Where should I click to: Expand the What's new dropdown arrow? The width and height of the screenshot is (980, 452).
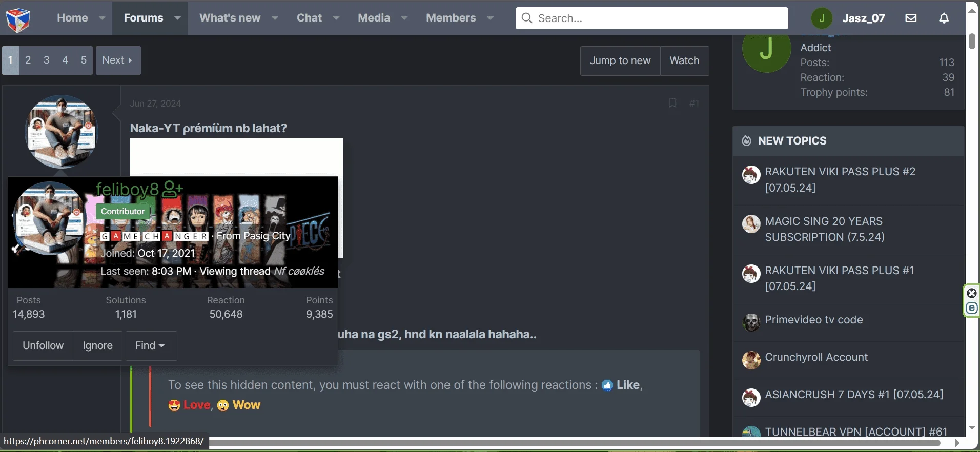(x=275, y=18)
